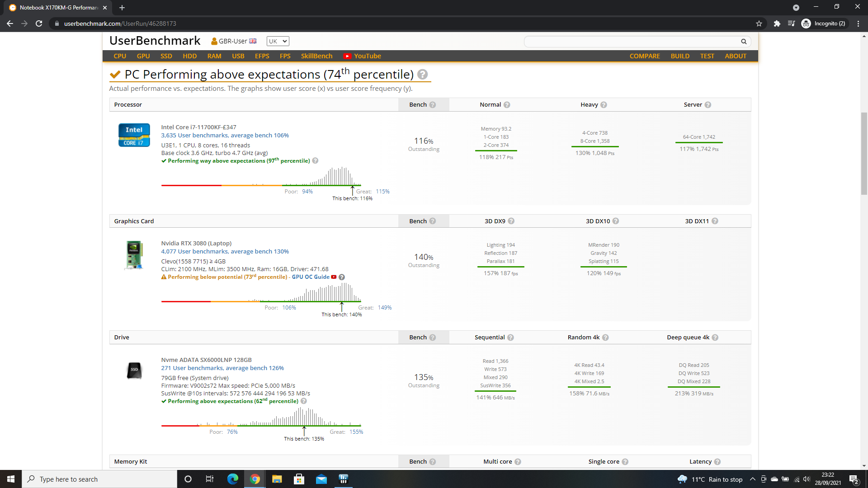Screen dimensions: 868x488
Task: Click the search magnifier icon
Action: pos(744,42)
